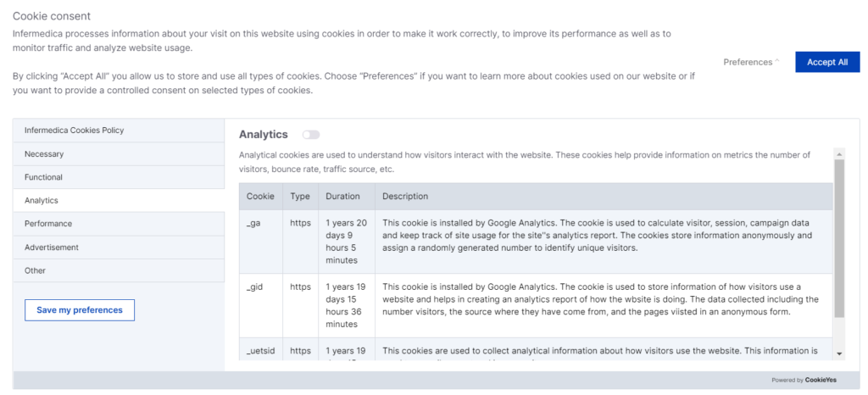Click the https type cell for _gid
The image size is (868, 395).
pos(301,305)
